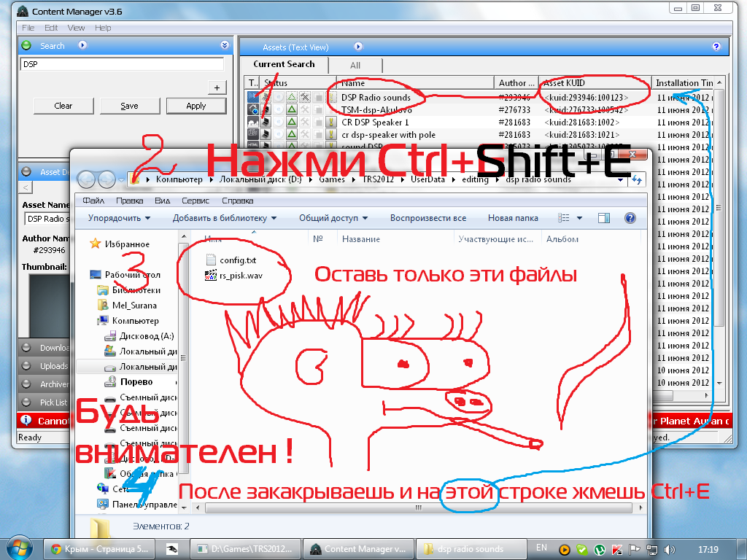Click navigation pane scroll down arrow
The image size is (747, 560).
pyautogui.click(x=184, y=507)
